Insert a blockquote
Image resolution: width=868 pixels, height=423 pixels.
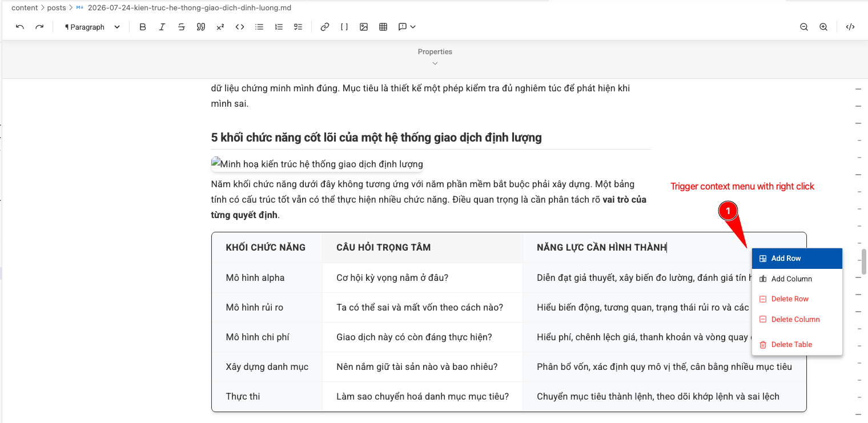coord(201,27)
